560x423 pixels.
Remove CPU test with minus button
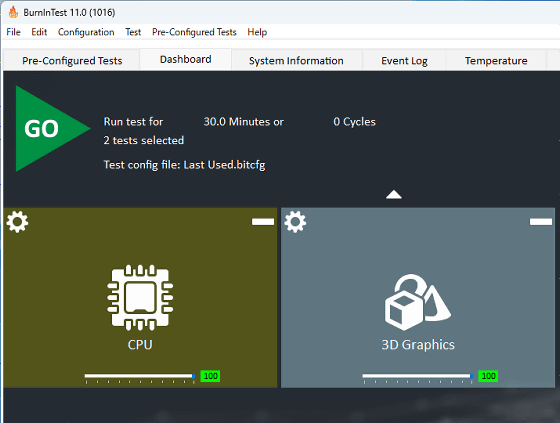point(263,222)
